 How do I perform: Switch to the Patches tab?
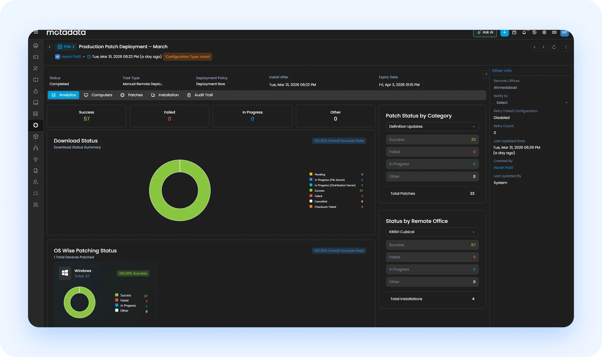131,95
